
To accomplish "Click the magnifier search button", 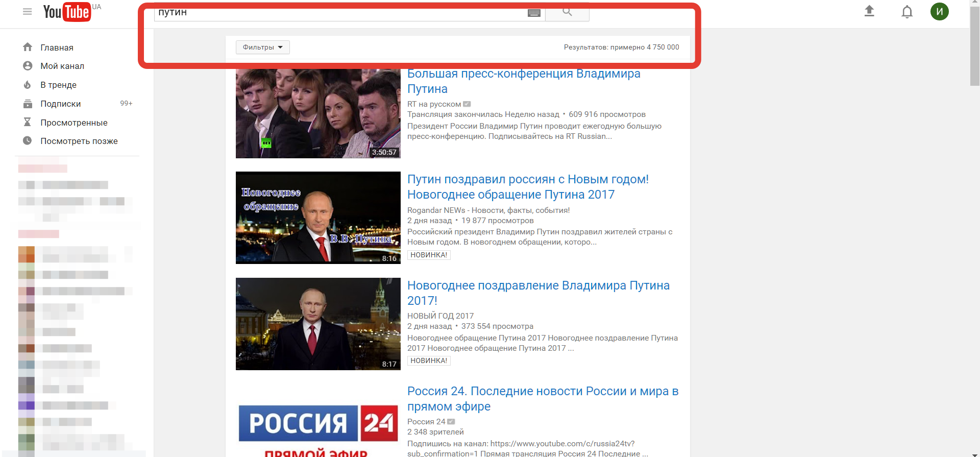I will click(x=567, y=12).
